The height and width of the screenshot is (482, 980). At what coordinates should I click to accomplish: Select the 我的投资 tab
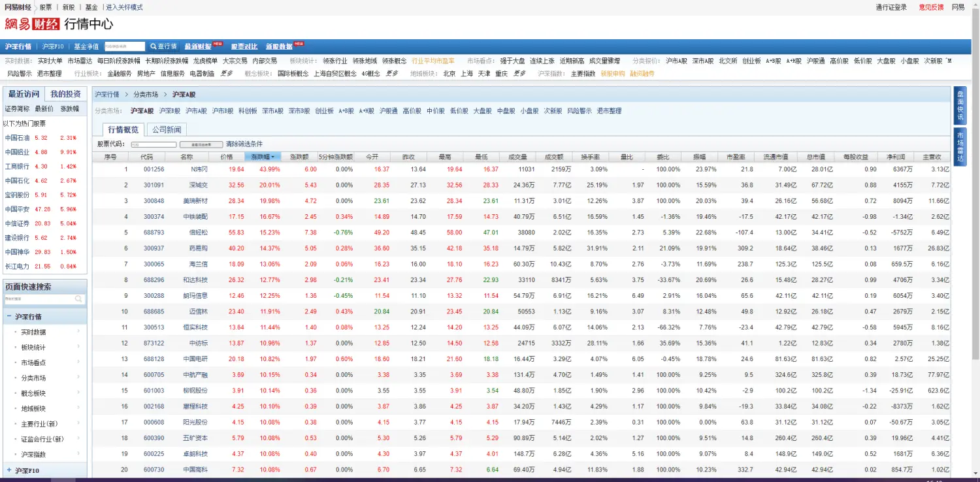pyautogui.click(x=65, y=94)
